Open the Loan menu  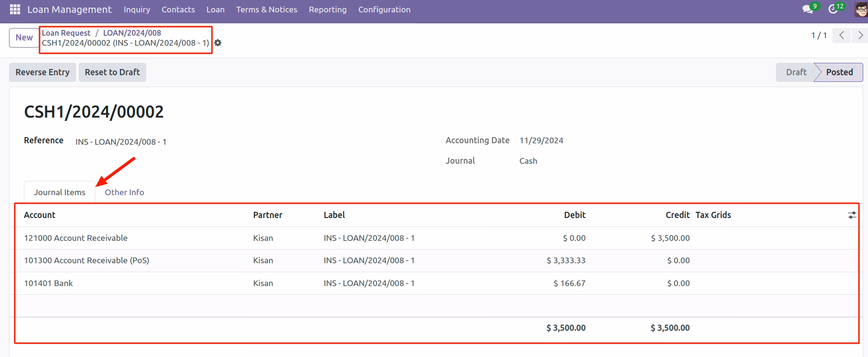click(215, 10)
